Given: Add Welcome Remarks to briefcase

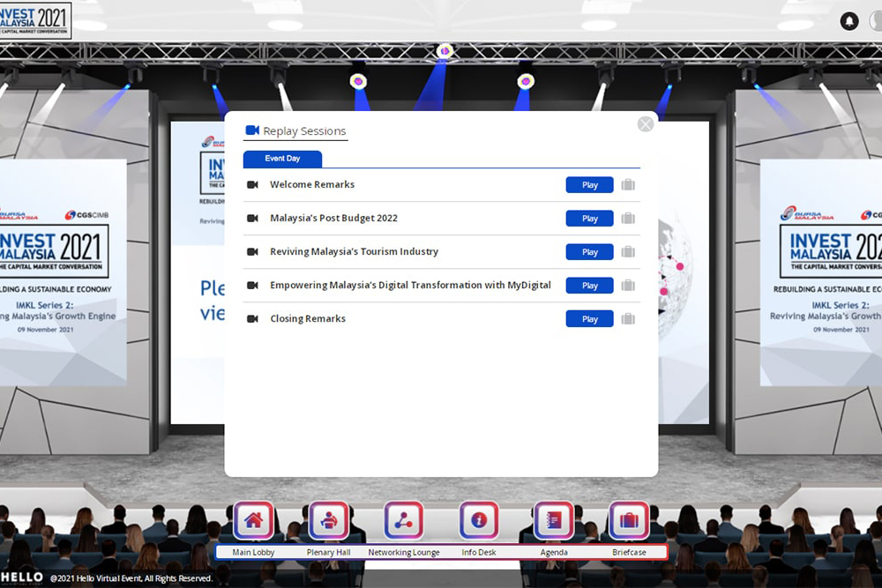Looking at the screenshot, I should [628, 184].
